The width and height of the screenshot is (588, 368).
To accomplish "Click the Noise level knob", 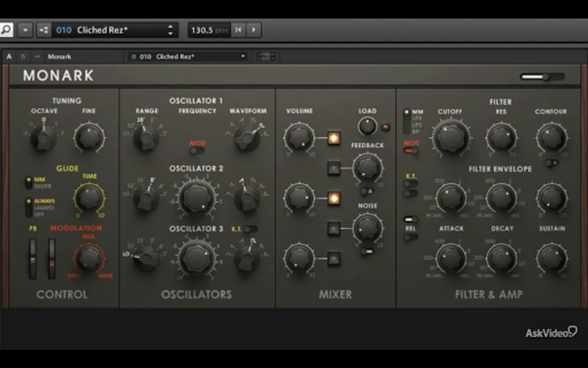I will tap(367, 228).
